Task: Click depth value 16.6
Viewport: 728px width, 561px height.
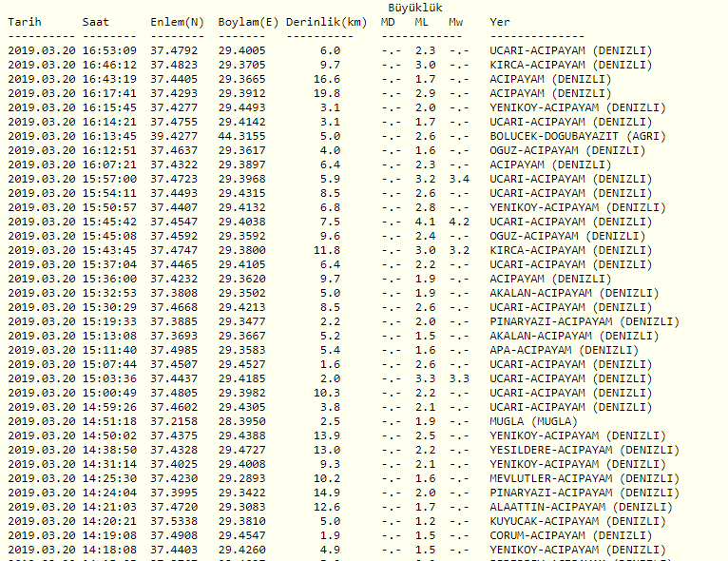Action: click(327, 79)
